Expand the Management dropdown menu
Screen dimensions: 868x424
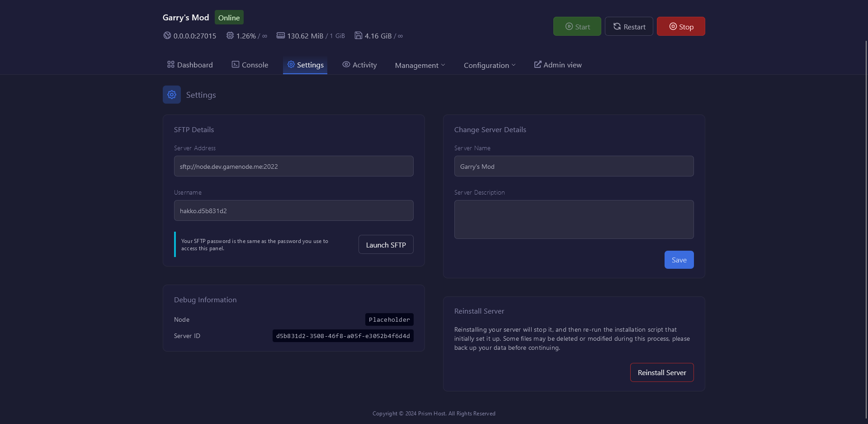(x=420, y=65)
